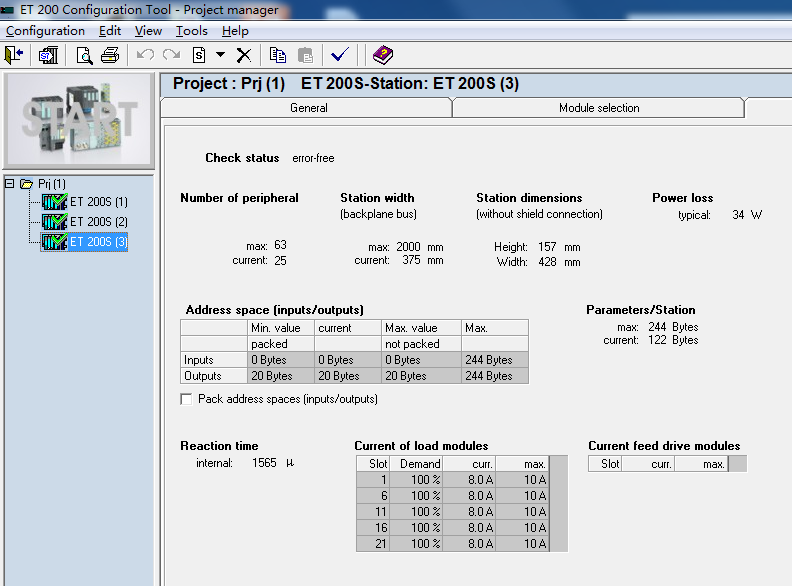This screenshot has width=792, height=586.
Task: Click the application icon in title bar
Action: (7, 10)
